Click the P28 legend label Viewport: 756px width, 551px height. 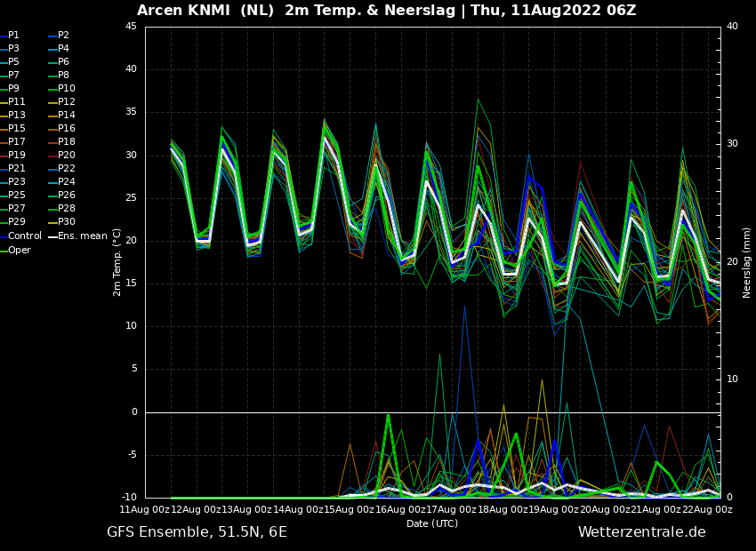67,208
